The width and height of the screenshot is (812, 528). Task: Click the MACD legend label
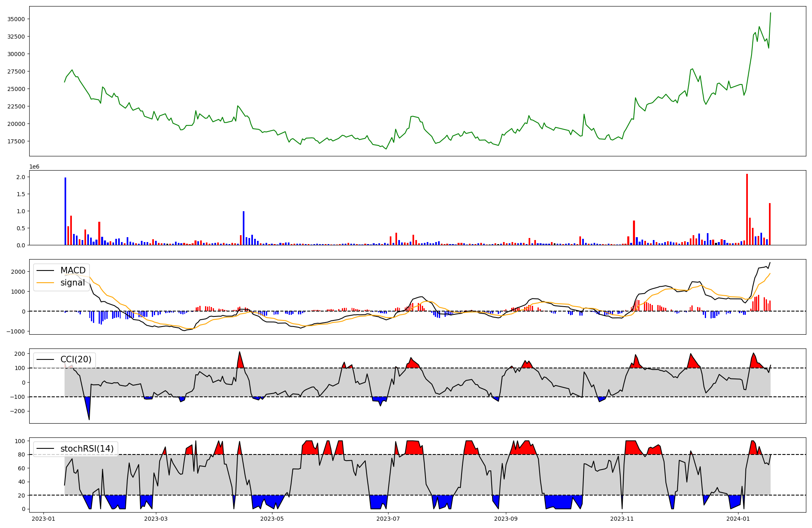[x=73, y=270]
